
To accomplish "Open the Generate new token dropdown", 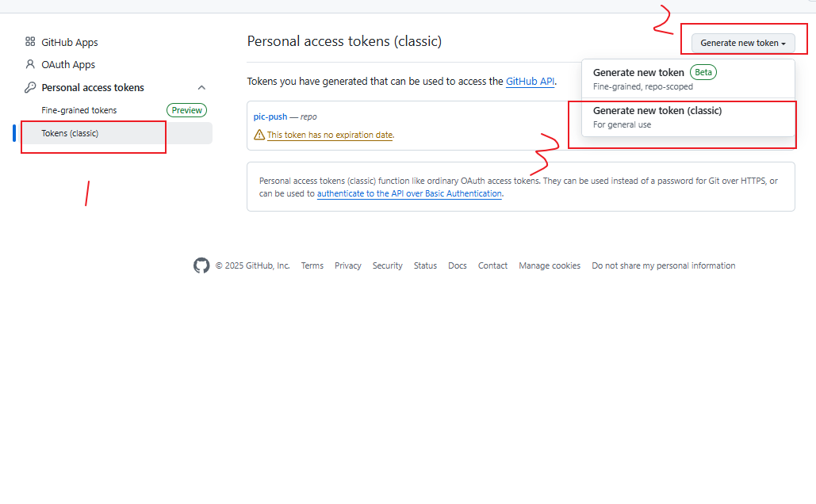I will (742, 43).
